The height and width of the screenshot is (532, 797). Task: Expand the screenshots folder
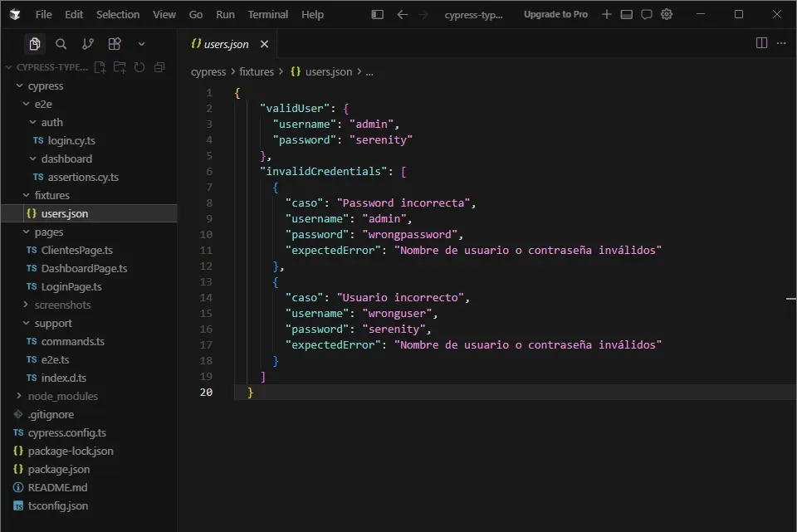click(62, 305)
